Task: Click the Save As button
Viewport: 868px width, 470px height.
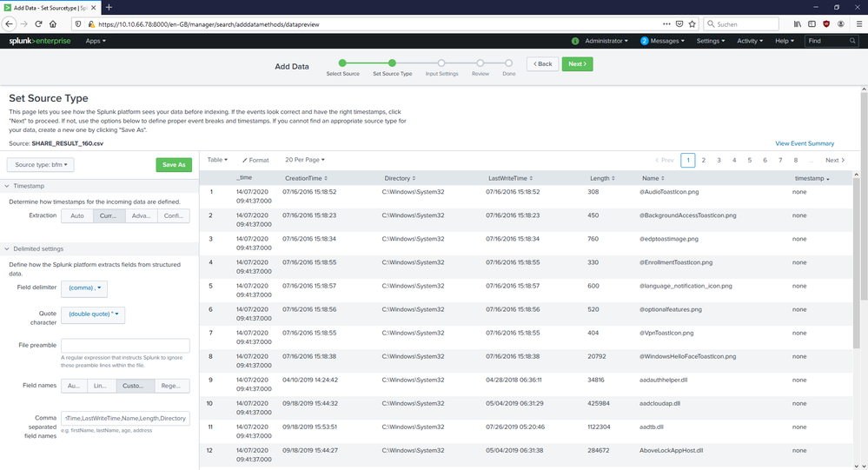Action: 174,164
